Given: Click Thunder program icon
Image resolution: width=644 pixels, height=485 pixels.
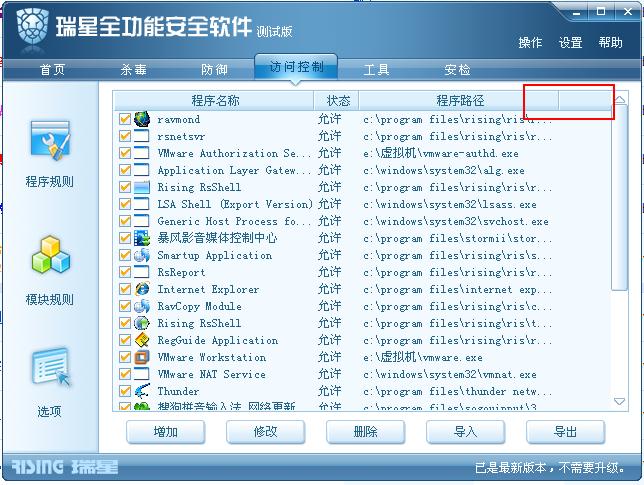Looking at the screenshot, I should (142, 391).
